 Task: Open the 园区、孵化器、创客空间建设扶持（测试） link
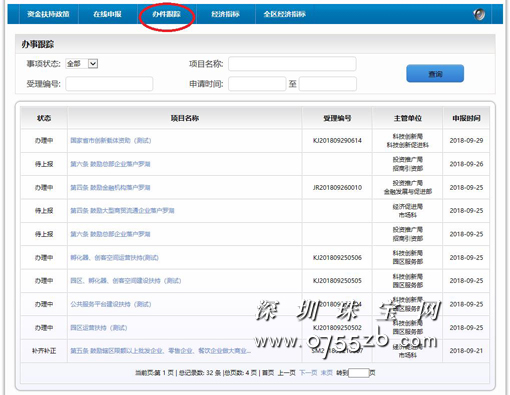click(126, 281)
